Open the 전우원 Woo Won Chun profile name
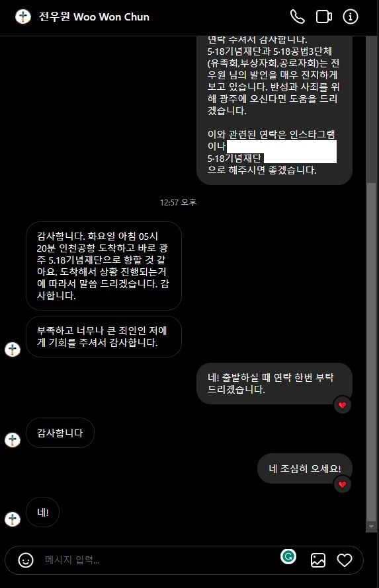Viewport: 379px width, 588px height. pyautogui.click(x=94, y=17)
